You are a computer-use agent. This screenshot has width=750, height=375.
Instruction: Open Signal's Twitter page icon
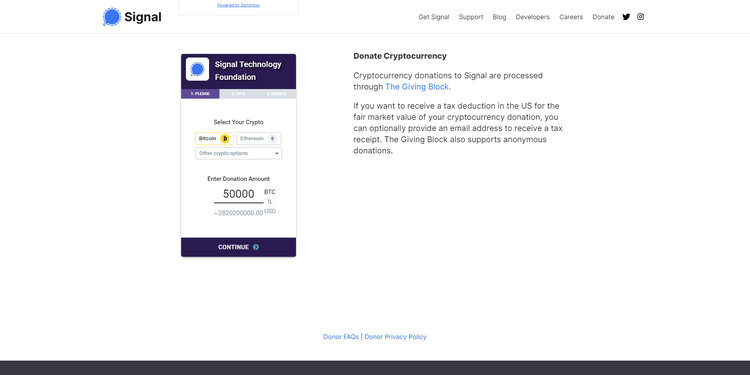click(x=626, y=17)
